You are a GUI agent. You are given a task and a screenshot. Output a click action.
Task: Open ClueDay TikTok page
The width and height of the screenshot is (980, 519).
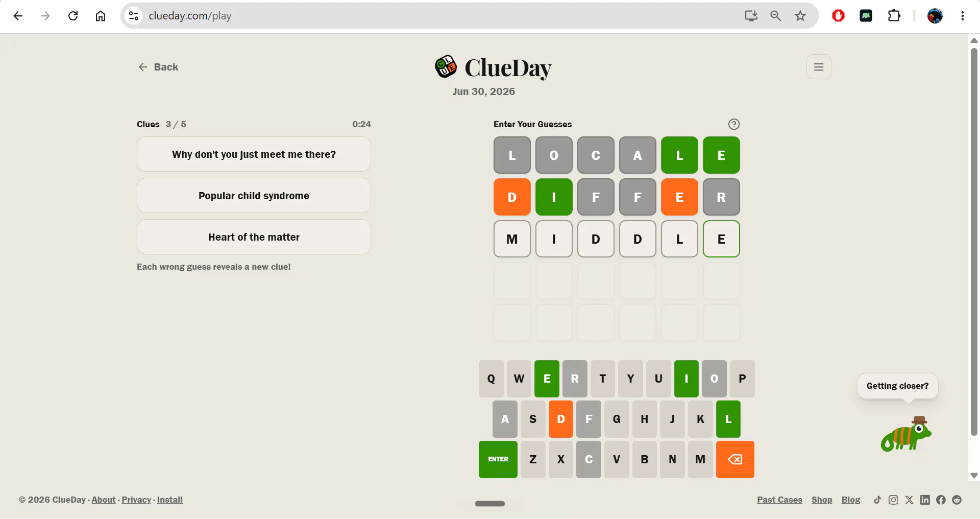click(x=877, y=500)
